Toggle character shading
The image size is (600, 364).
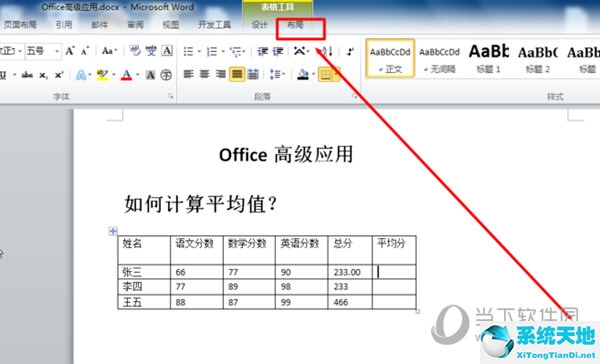pos(150,75)
